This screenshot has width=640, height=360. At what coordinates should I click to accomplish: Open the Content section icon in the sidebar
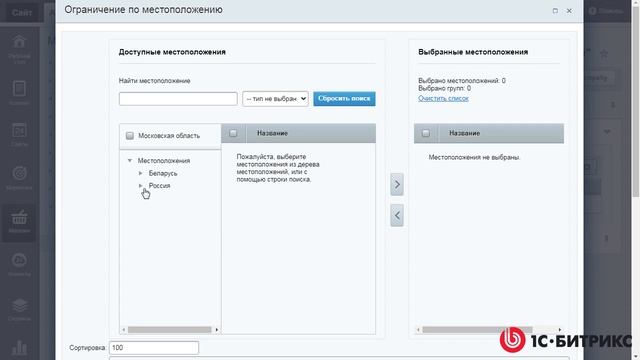pos(19,88)
